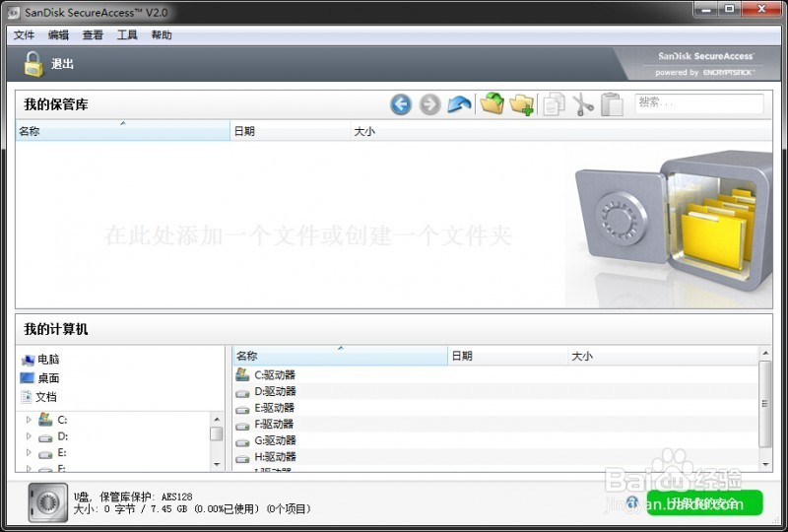Click the file list scrollbar thumb
The image size is (788, 532).
[765, 404]
